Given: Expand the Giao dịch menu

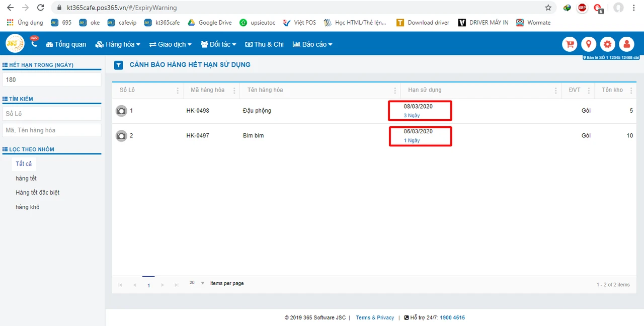Looking at the screenshot, I should 171,44.
